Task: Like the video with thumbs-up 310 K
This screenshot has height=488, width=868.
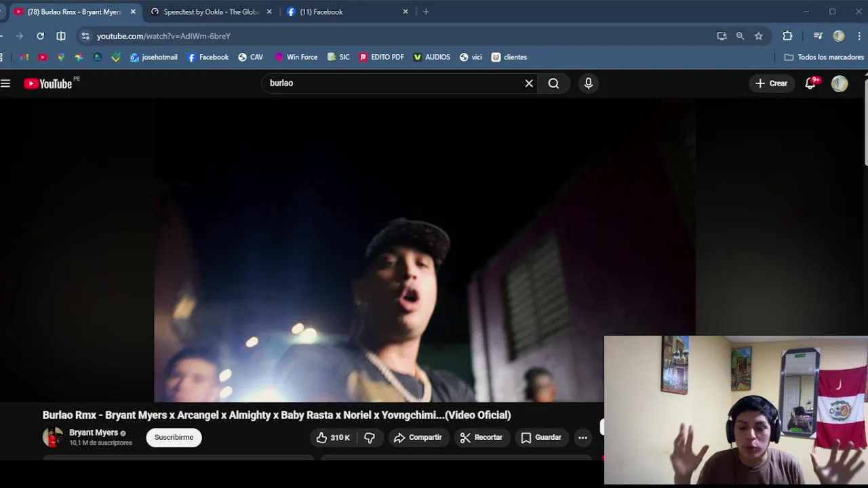Action: click(332, 438)
